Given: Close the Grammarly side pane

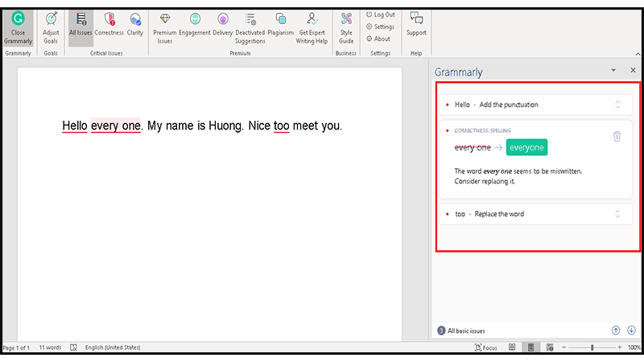Looking at the screenshot, I should click(x=633, y=70).
